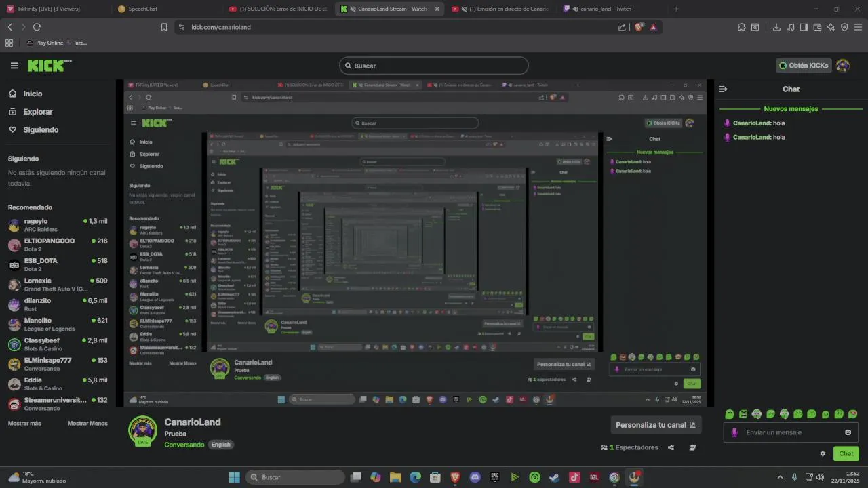Viewport: 868px width, 488px height.
Task: Click the 1 Espectadores viewer count
Action: [x=630, y=447]
